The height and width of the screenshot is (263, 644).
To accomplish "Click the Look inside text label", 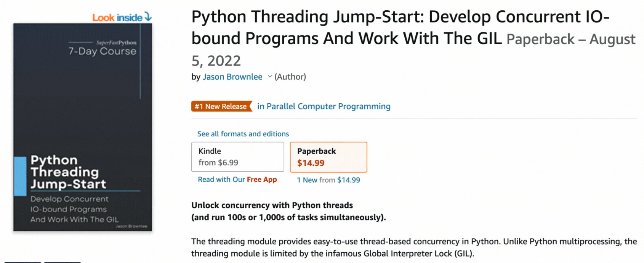I will [117, 18].
